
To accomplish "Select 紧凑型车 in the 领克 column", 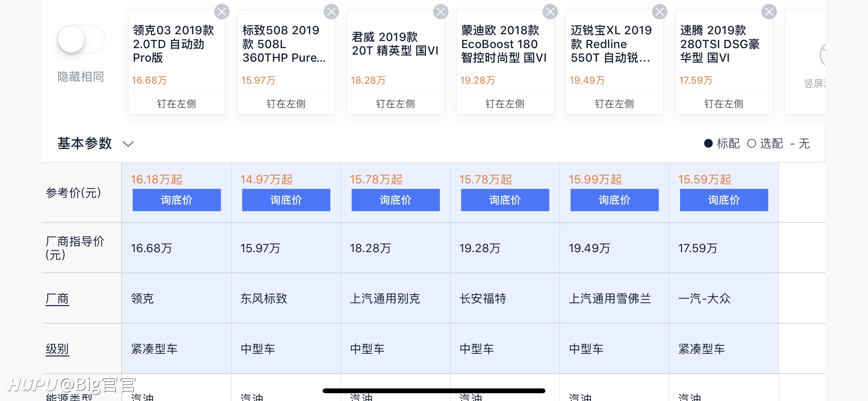I will click(x=154, y=349).
